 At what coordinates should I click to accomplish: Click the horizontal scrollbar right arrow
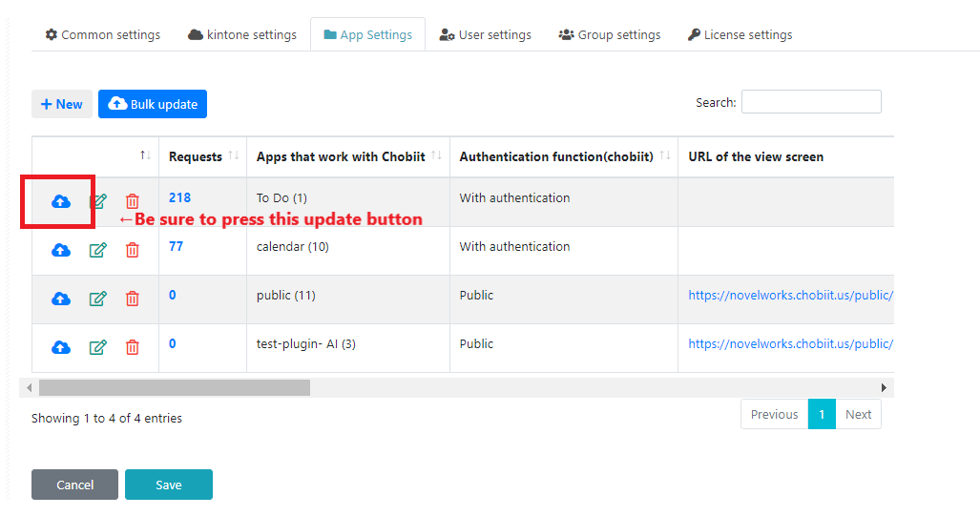pos(884,388)
